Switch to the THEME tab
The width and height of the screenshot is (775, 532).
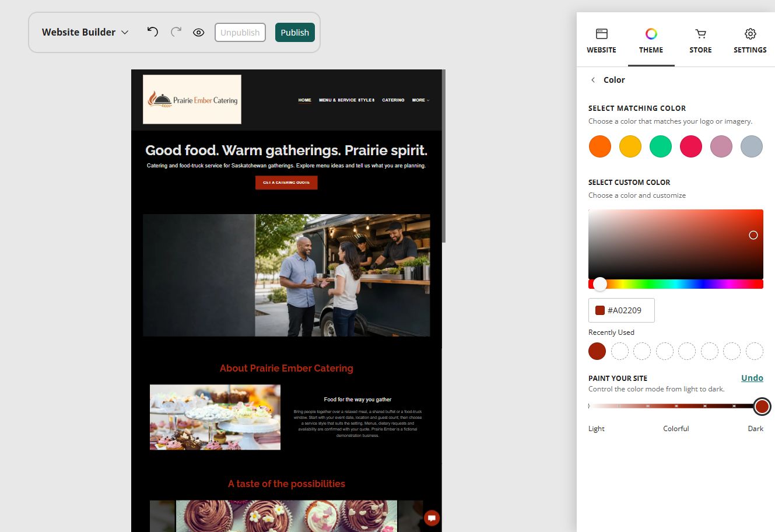point(651,41)
